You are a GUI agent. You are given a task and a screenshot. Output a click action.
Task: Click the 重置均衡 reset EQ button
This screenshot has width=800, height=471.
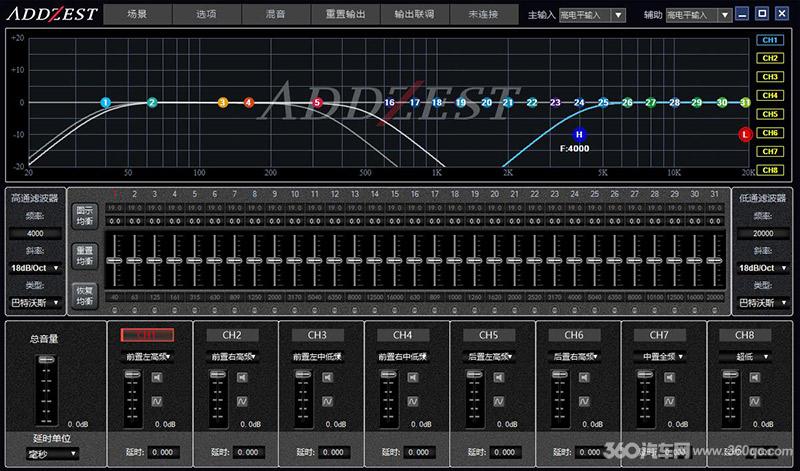(x=85, y=256)
